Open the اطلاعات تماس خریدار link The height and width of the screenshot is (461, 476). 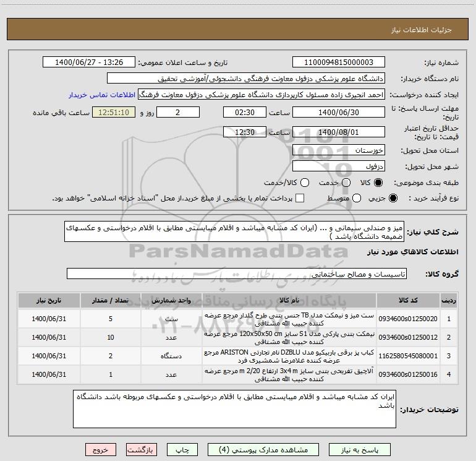102,95
